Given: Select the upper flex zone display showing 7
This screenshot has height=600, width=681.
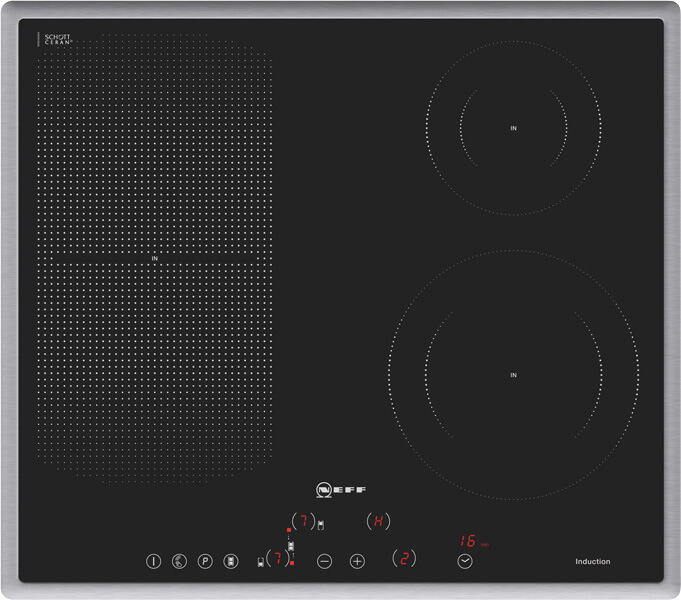Looking at the screenshot, I should (x=304, y=520).
